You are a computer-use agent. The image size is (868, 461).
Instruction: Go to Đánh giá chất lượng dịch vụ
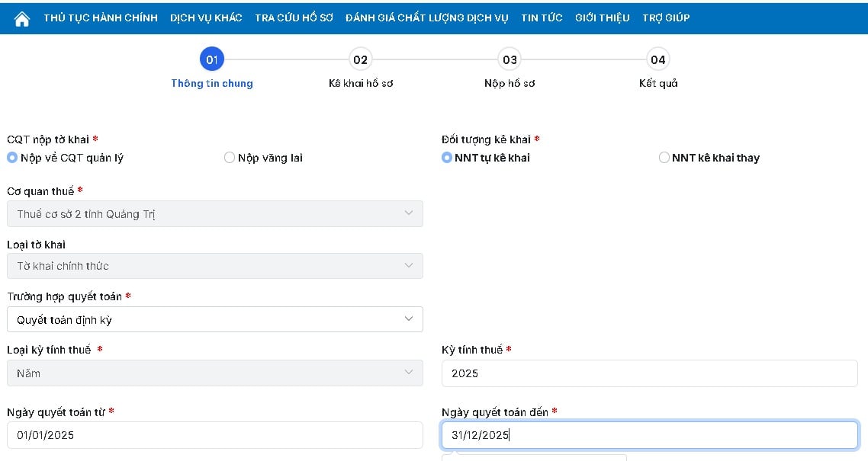pos(426,18)
